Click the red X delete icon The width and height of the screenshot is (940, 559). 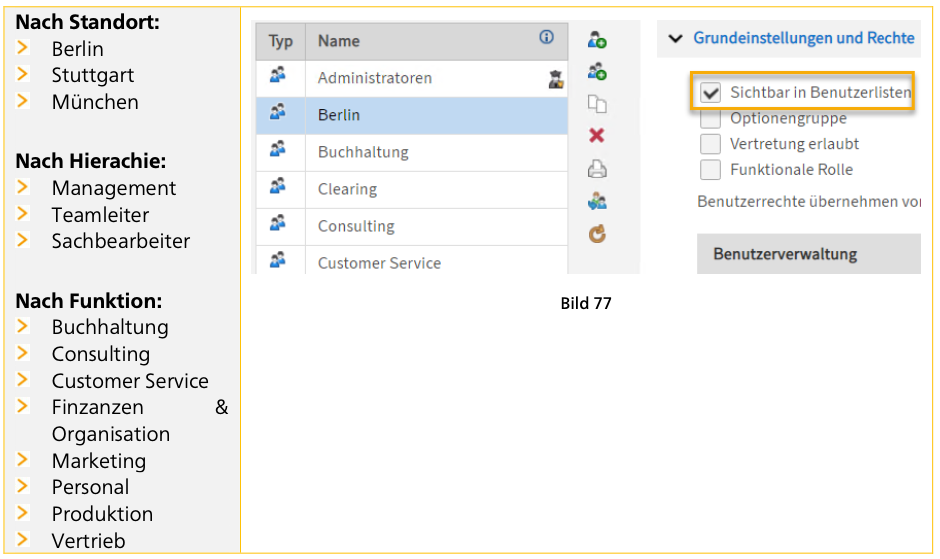[596, 136]
